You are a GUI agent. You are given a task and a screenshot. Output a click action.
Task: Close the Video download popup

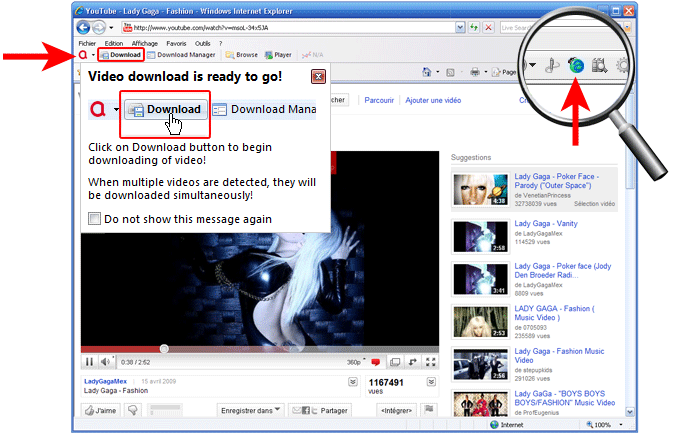pos(318,77)
